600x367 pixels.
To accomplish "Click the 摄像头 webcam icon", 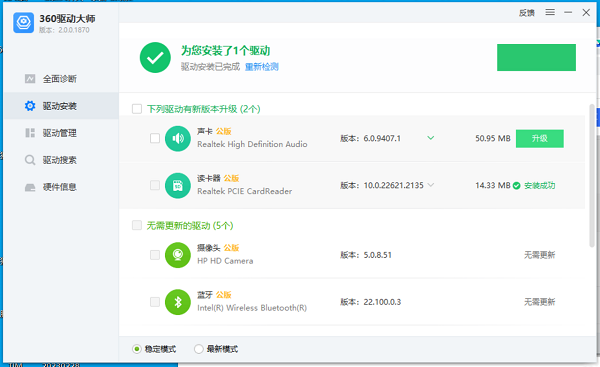I will (178, 255).
